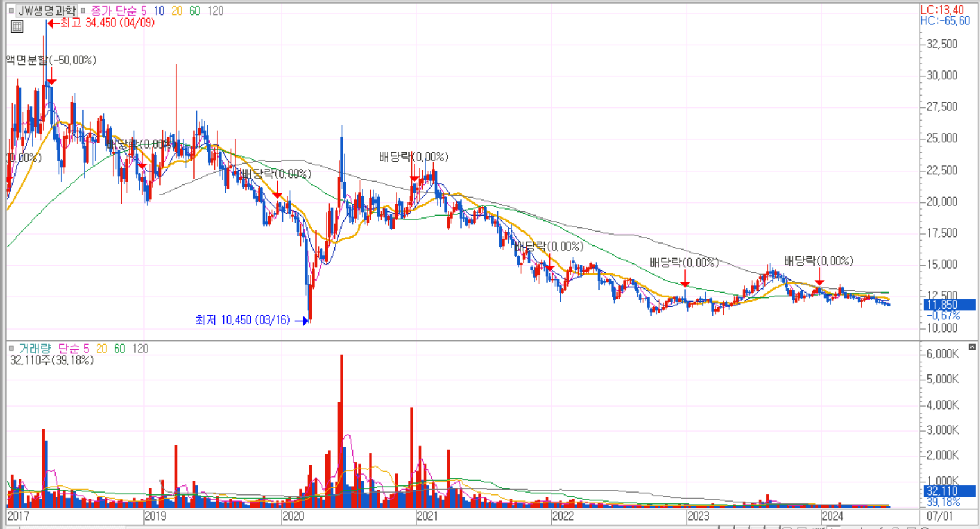Close the volume panel with the X icon
Viewport: 980px width, 529px height.
[972, 347]
